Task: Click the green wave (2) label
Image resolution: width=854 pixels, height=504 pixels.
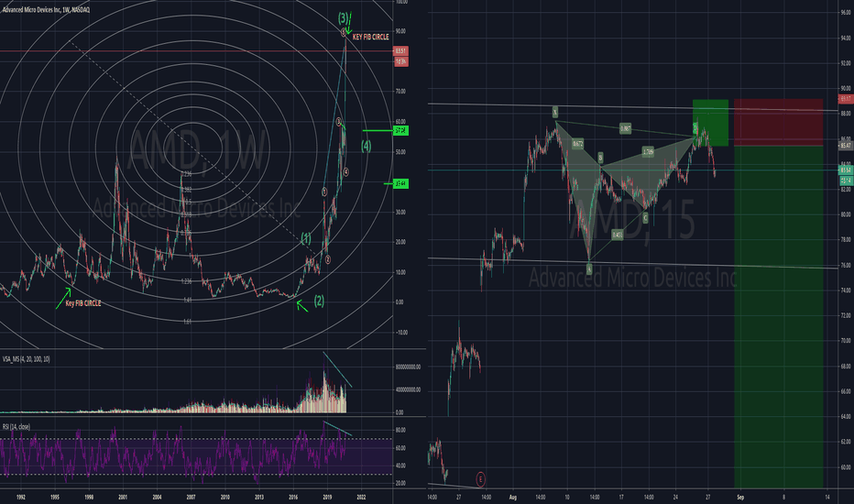Action: [319, 301]
